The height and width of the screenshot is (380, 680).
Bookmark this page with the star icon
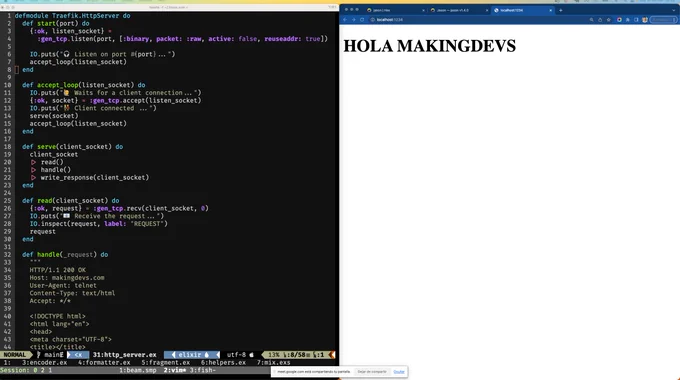(x=608, y=20)
